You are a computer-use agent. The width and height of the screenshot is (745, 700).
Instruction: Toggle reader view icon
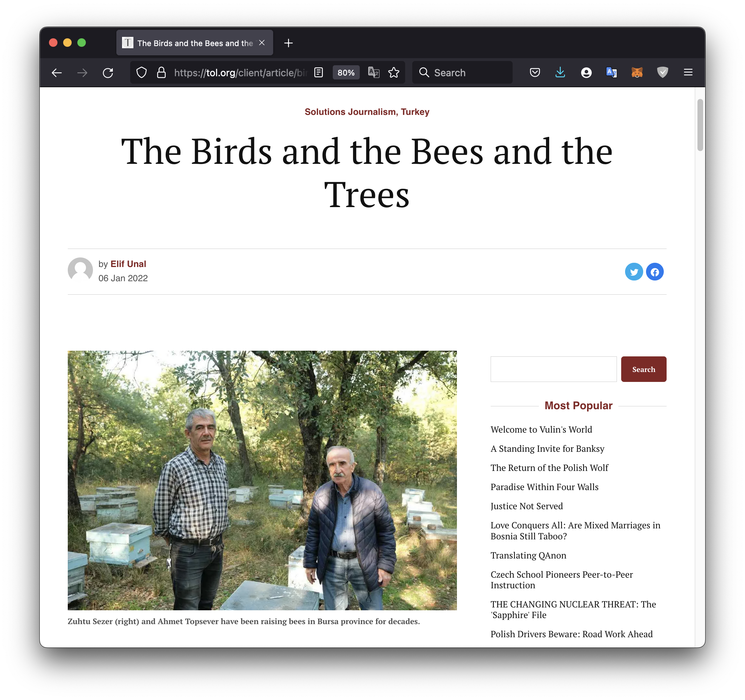[319, 73]
